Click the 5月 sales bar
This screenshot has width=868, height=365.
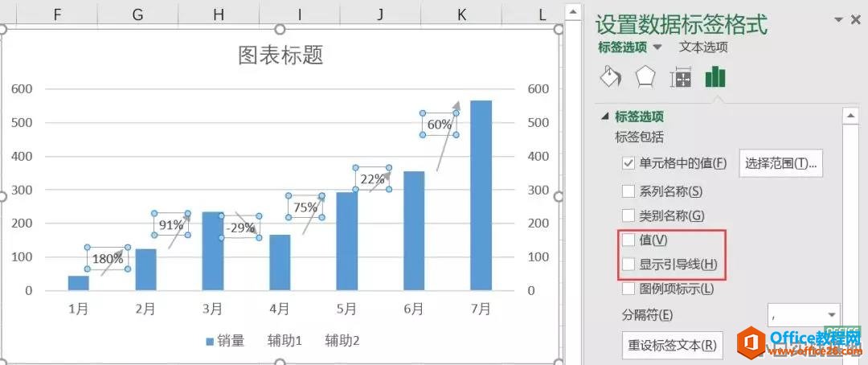click(x=347, y=241)
